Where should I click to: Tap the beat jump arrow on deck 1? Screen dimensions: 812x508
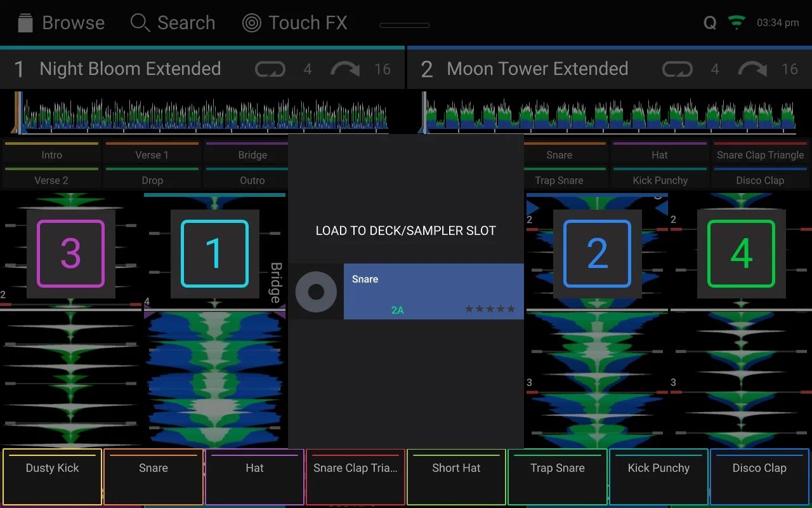pyautogui.click(x=345, y=69)
